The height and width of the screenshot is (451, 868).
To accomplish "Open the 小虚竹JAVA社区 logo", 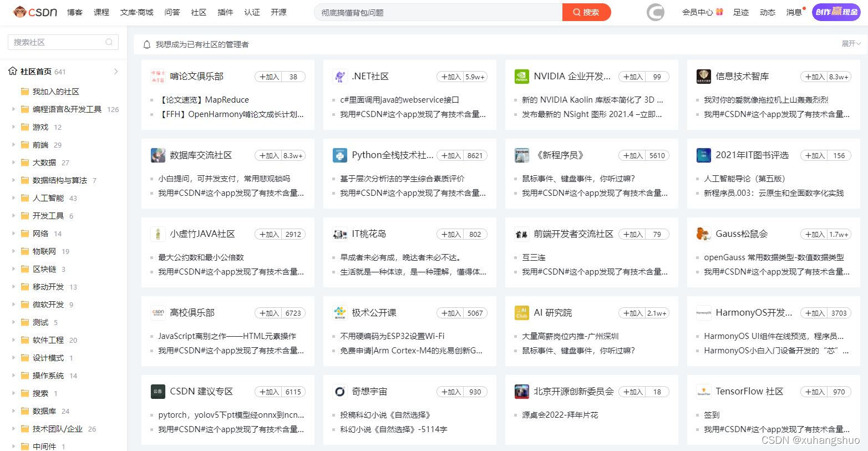I will tap(158, 234).
